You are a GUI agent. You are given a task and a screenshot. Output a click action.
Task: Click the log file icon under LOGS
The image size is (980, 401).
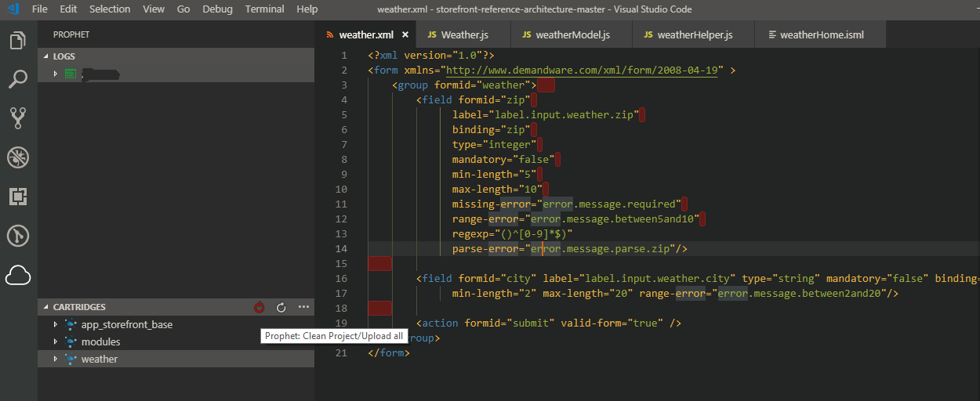pos(71,74)
